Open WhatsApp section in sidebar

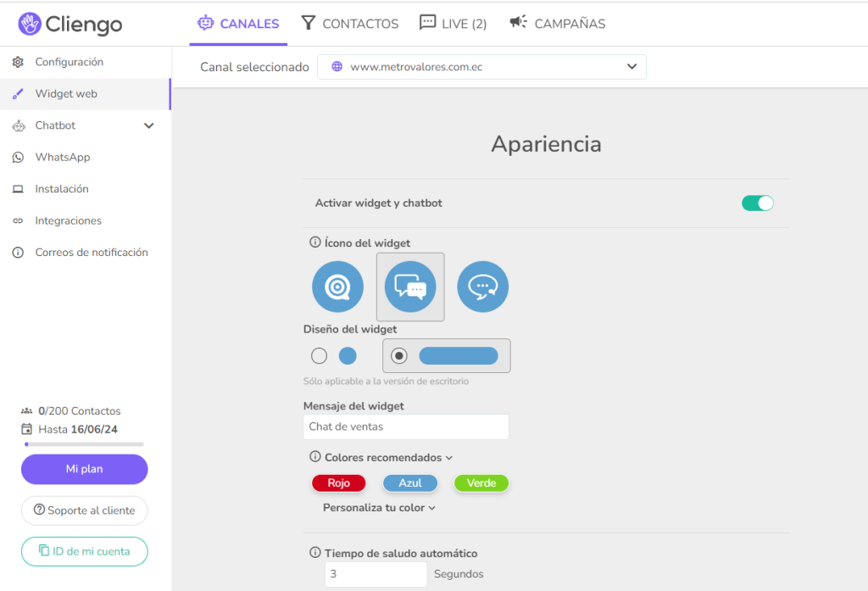86,158
